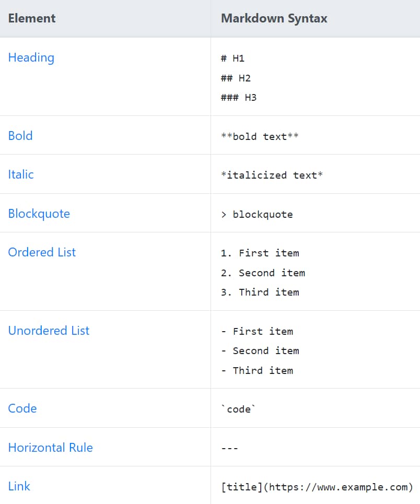Click the Element column header
Image resolution: width=420 pixels, height=504 pixels.
coord(32,18)
